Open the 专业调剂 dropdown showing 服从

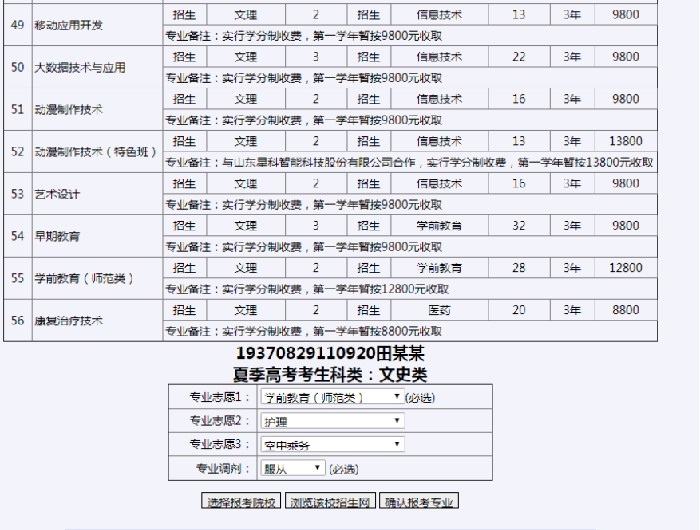pyautogui.click(x=292, y=468)
